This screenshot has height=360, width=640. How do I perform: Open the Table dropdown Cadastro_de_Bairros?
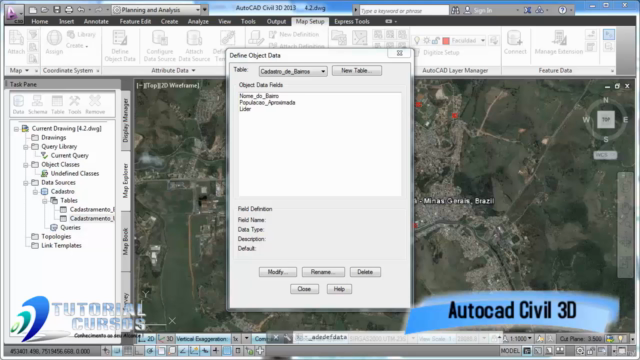click(293, 71)
